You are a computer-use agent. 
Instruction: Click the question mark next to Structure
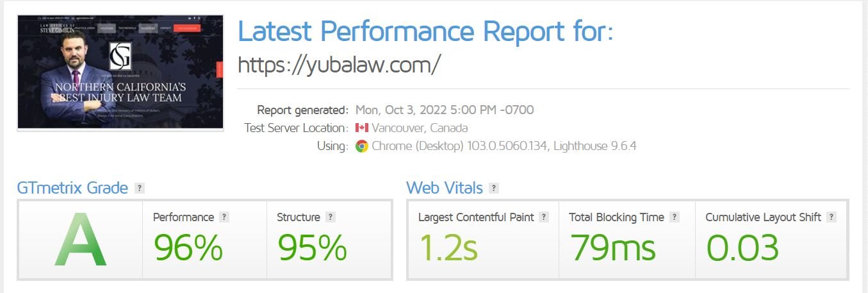(x=330, y=217)
